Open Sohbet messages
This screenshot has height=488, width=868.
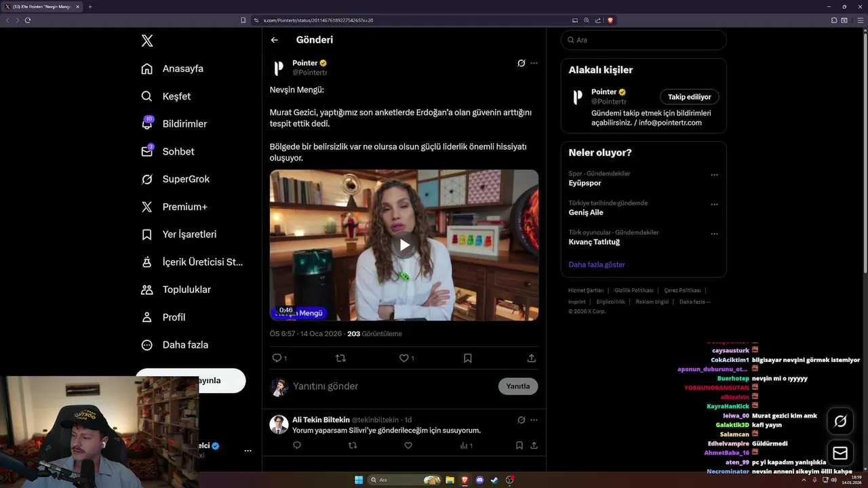click(x=167, y=152)
